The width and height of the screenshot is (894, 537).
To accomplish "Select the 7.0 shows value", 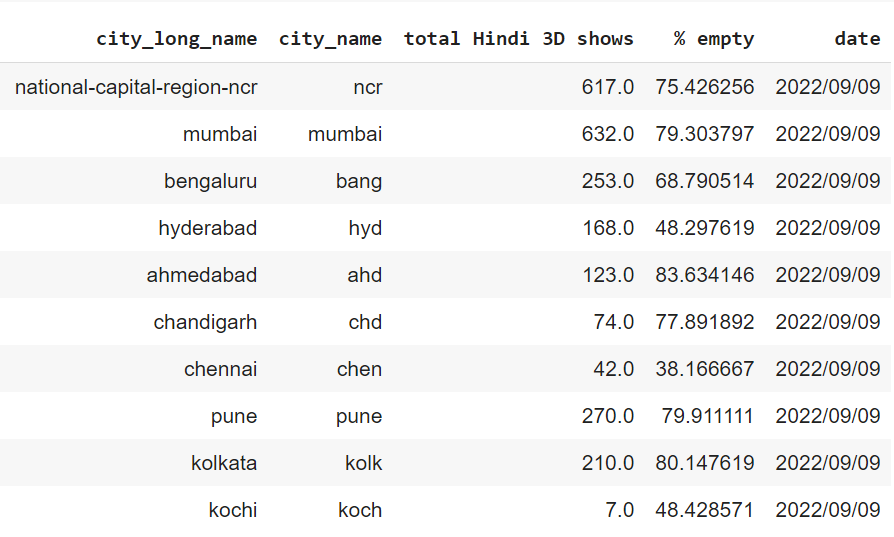I will 620,510.
